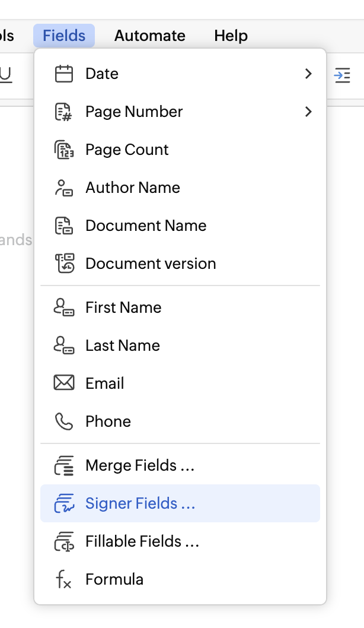Click the Email envelope icon
This screenshot has height=628, width=364.
pyautogui.click(x=63, y=383)
